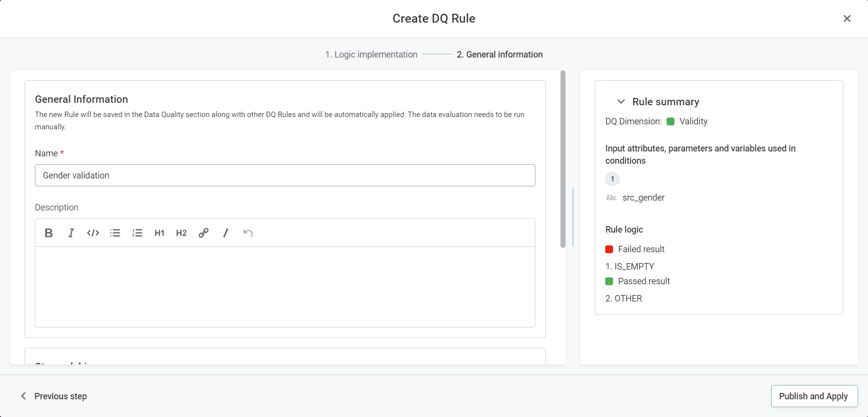Click the slash clear-formatting icon
Image resolution: width=868 pixels, height=417 pixels.
225,233
